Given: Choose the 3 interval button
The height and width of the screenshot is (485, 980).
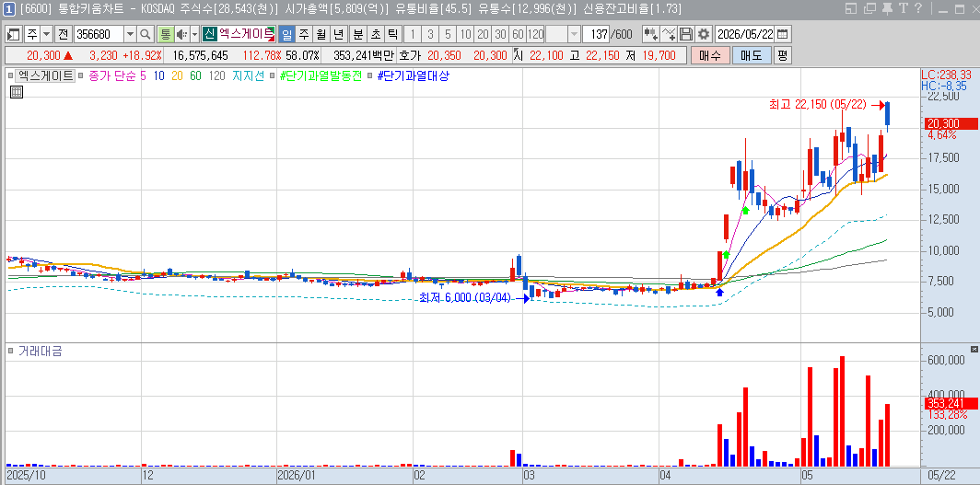Looking at the screenshot, I should tap(430, 34).
